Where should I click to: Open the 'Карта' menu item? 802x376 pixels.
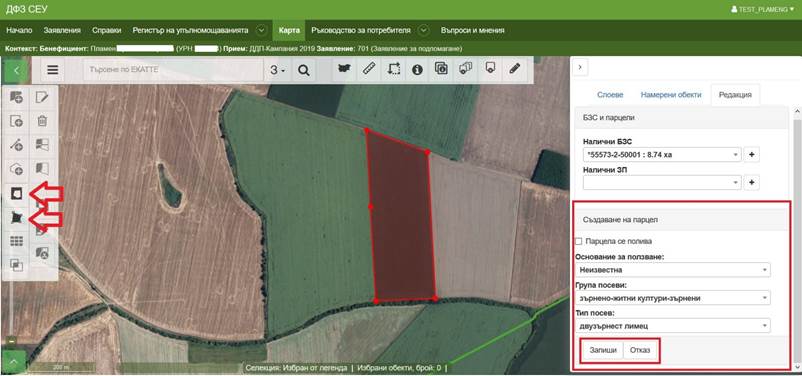(289, 30)
